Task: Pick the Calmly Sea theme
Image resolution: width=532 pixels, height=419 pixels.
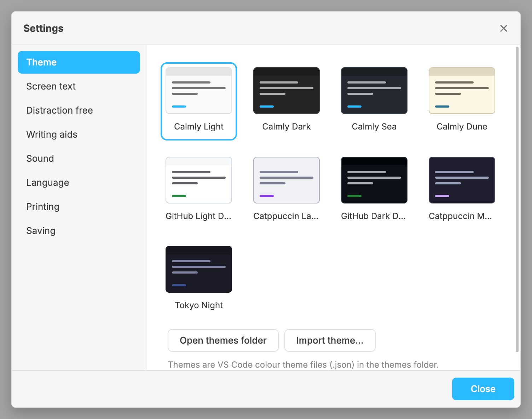Action: (x=374, y=101)
